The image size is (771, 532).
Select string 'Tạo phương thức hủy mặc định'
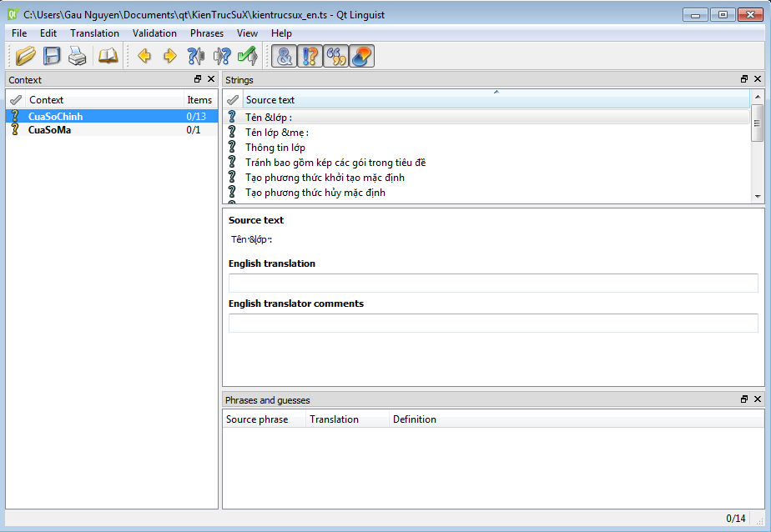click(486, 193)
